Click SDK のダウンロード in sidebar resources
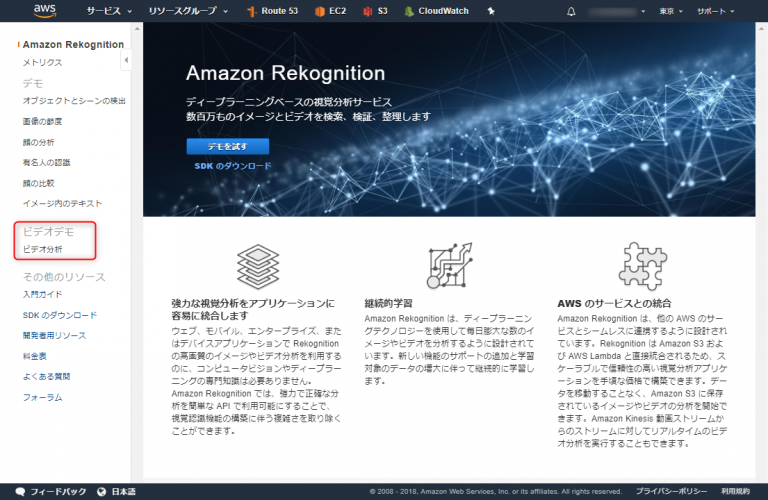Viewport: 768px width, 500px height. [x=60, y=315]
